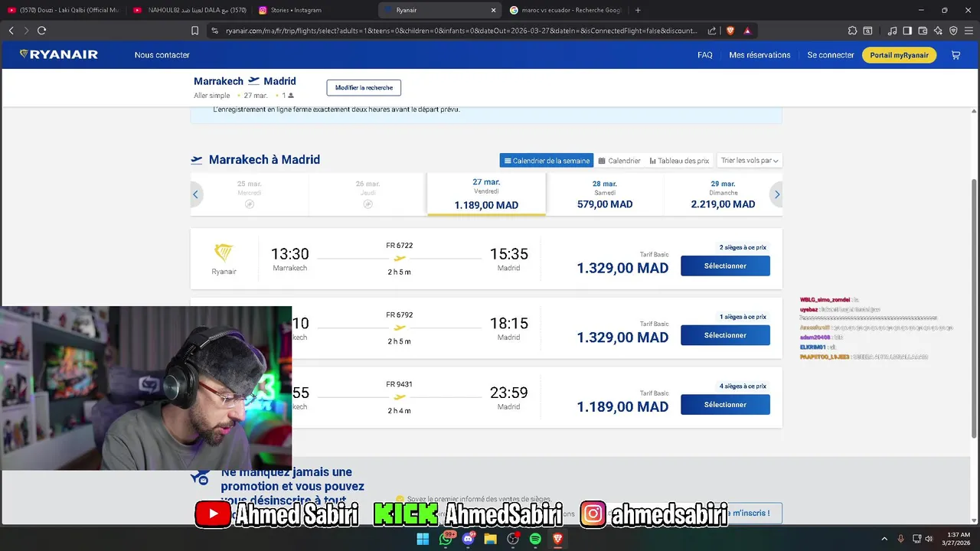The width and height of the screenshot is (980, 551).
Task: Show later dates with the right carousel arrow
Action: [x=777, y=194]
